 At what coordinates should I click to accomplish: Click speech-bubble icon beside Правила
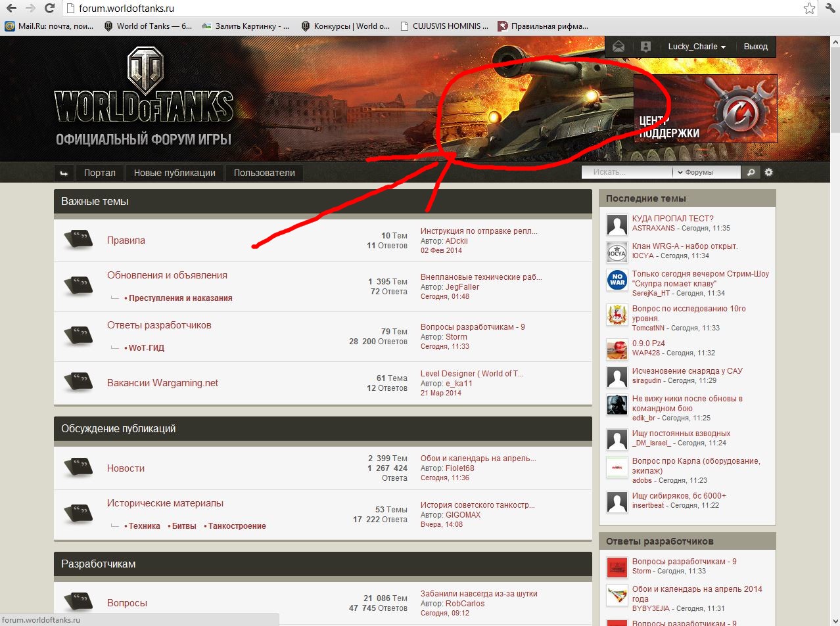[x=78, y=239]
